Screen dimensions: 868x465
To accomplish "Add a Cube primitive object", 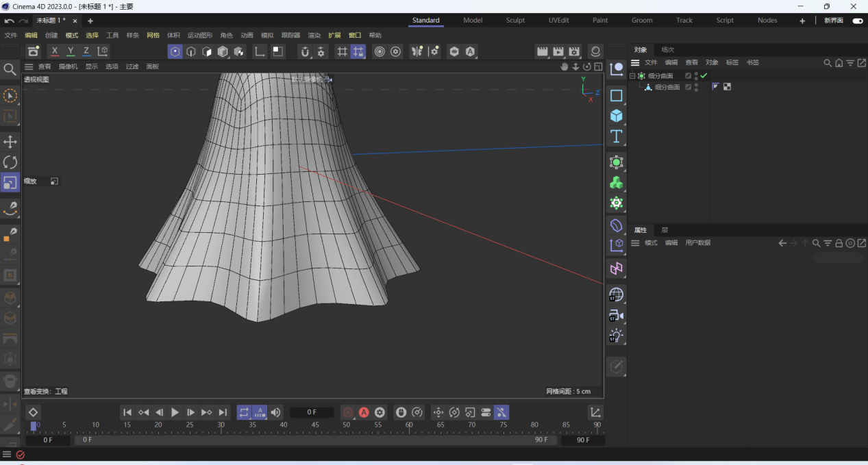I will tap(617, 116).
